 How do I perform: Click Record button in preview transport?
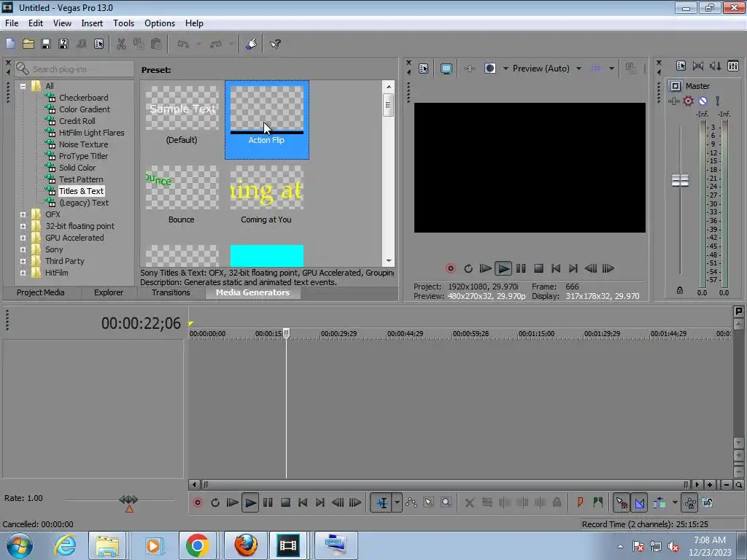point(450,268)
